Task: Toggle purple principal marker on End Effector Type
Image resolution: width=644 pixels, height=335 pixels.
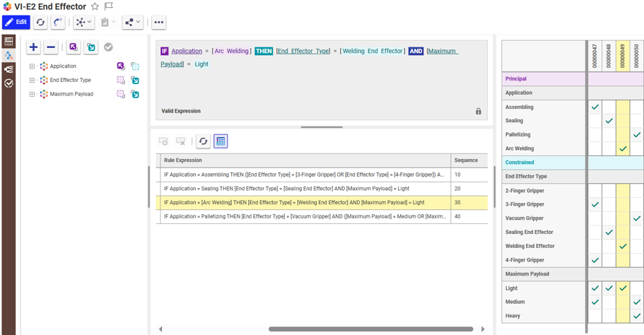Action: [x=121, y=80]
